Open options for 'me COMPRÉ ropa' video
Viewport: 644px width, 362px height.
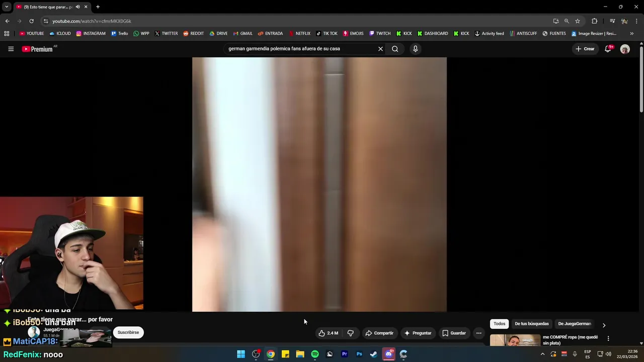click(x=608, y=338)
